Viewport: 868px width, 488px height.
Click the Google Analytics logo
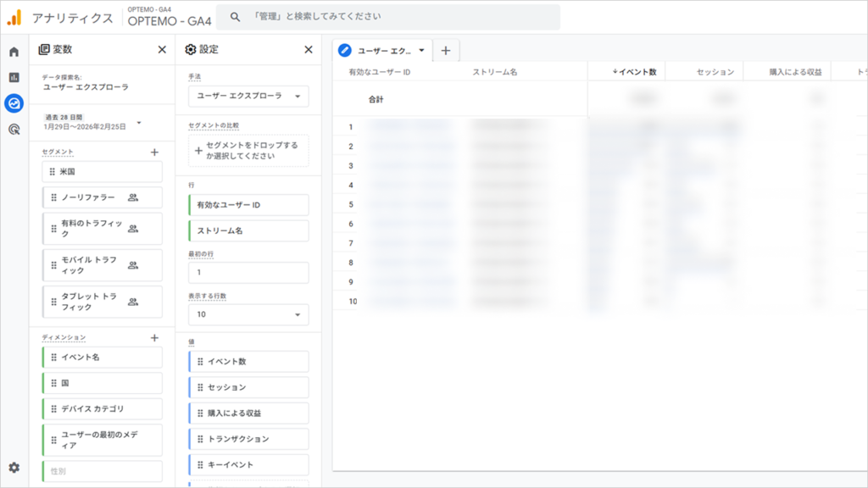pos(14,17)
